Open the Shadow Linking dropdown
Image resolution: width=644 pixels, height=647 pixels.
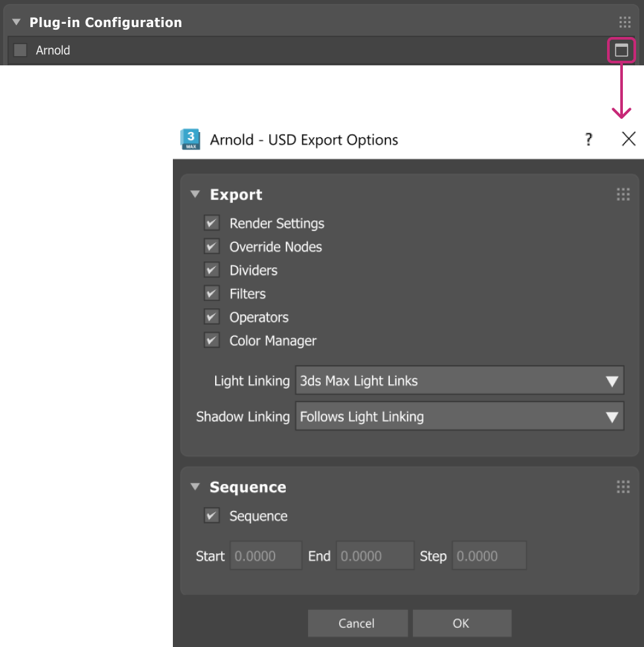[x=459, y=416]
